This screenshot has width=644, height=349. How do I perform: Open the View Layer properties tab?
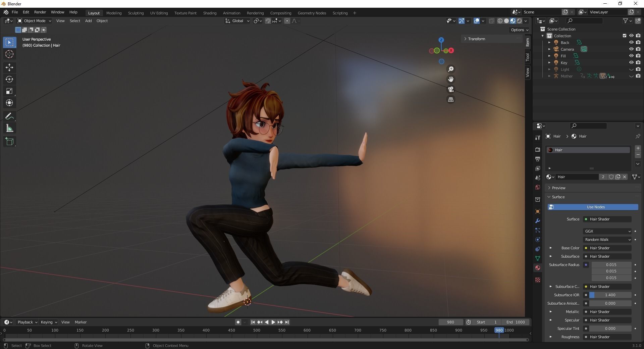point(538,168)
